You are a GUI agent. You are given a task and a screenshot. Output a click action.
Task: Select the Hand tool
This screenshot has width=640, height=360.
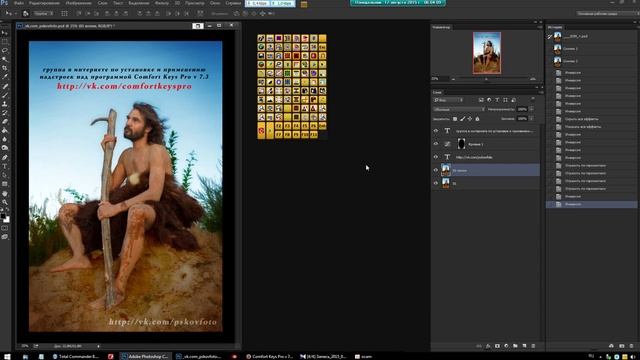point(5,193)
